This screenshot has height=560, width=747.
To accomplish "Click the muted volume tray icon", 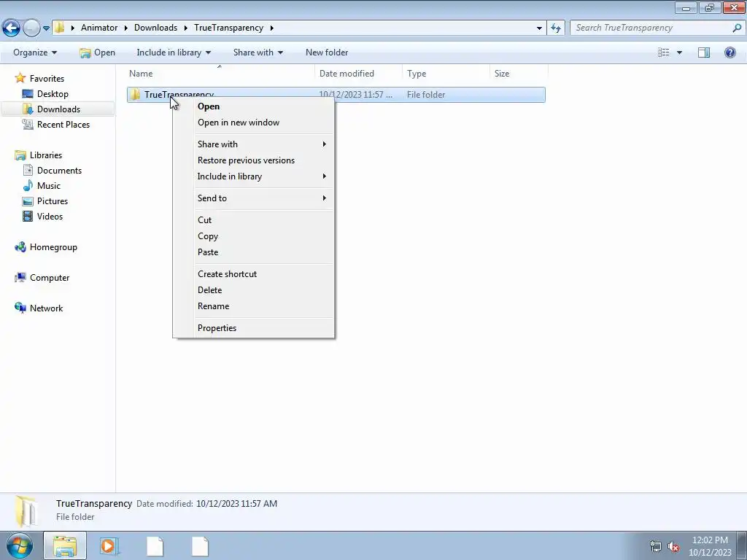I will [x=673, y=546].
